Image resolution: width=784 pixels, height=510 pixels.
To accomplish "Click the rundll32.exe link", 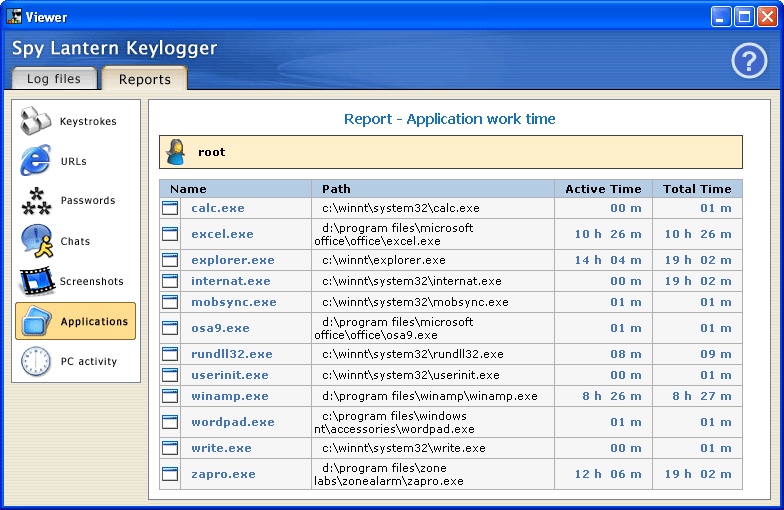I will click(232, 354).
